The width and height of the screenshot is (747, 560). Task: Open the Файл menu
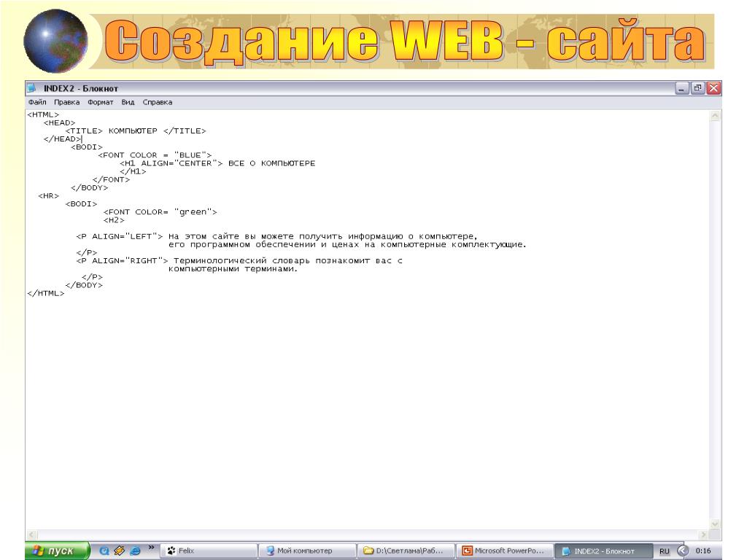[37, 102]
